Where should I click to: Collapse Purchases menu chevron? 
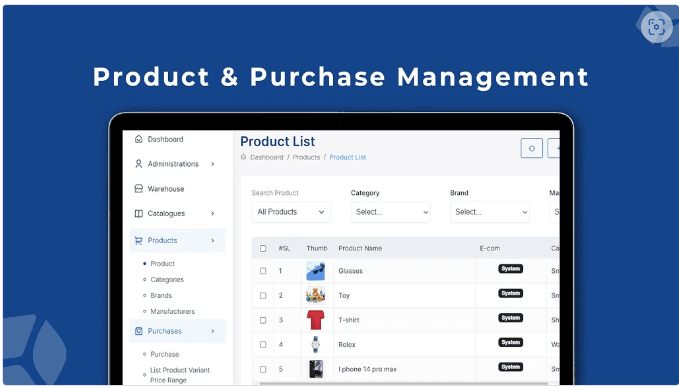[x=213, y=331]
